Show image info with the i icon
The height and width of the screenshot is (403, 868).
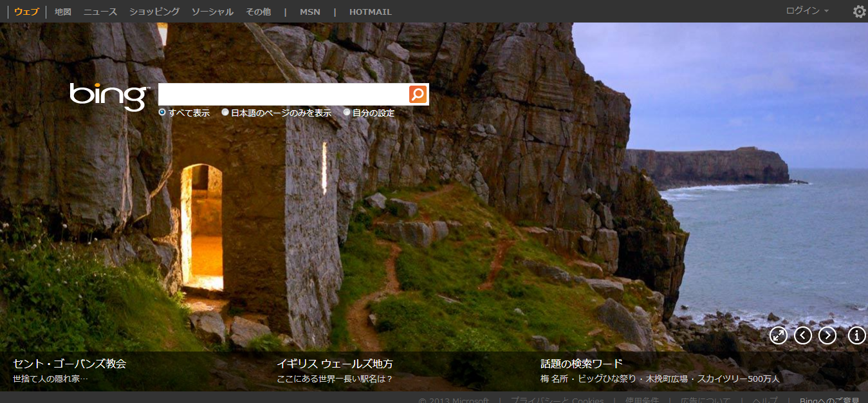(x=856, y=335)
